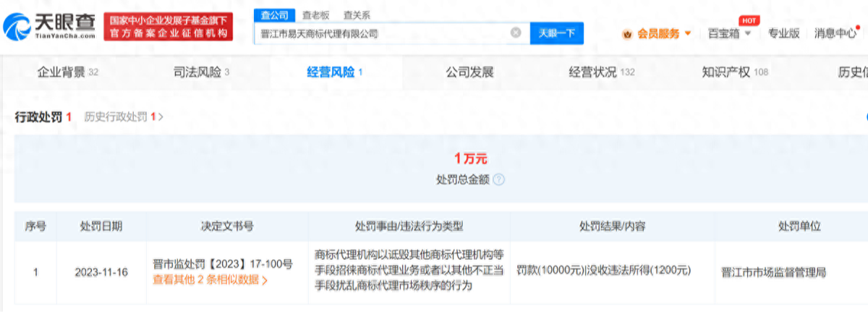Click the crown icon next to 会员服务
The width and height of the screenshot is (868, 312).
pos(626,34)
